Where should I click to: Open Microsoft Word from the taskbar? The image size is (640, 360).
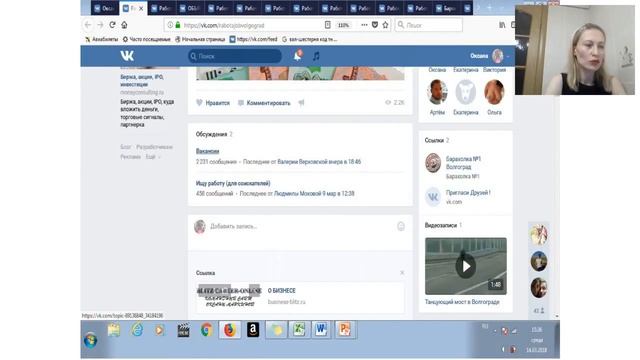[x=322, y=330]
